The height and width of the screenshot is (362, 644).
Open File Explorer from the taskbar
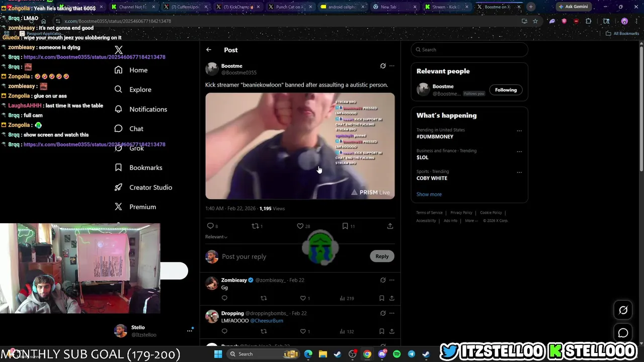(x=323, y=354)
